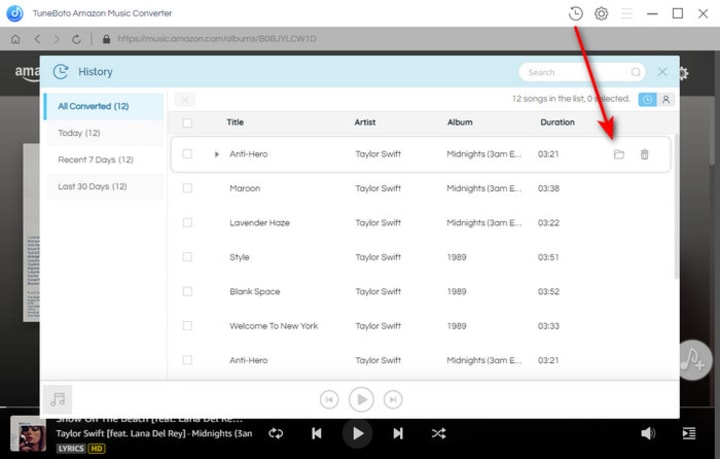Screen dimensions: 720x459
Task: Close the History panel
Action: [x=662, y=72]
